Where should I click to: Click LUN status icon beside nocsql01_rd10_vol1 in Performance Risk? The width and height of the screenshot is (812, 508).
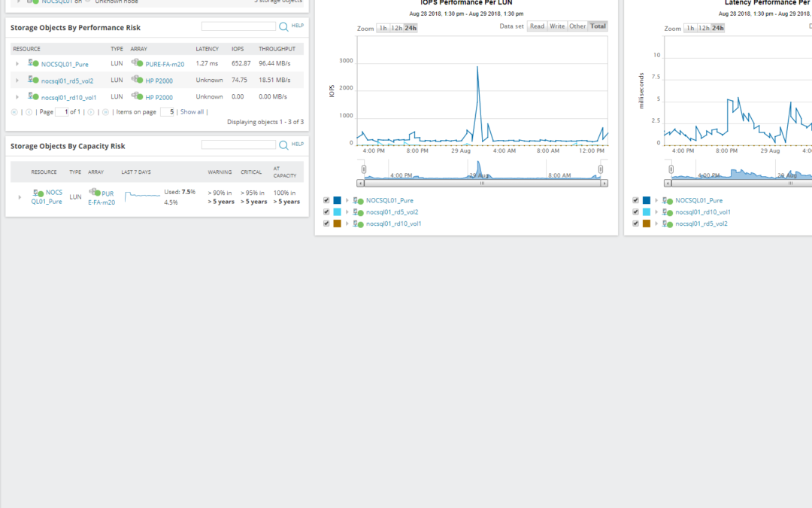click(33, 96)
